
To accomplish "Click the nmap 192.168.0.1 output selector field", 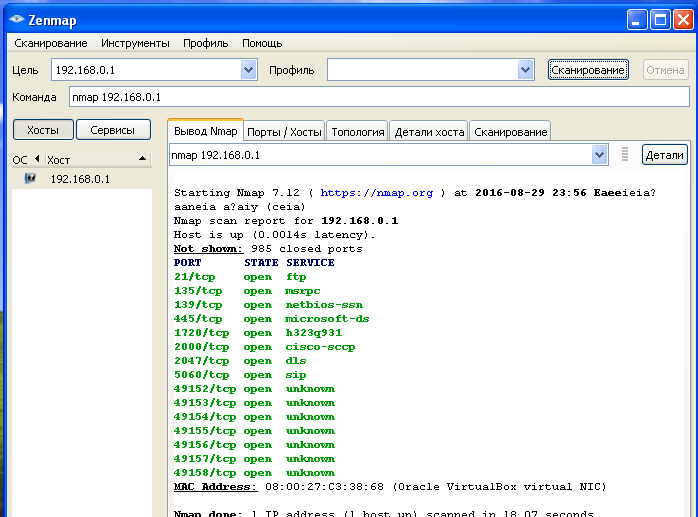I will pos(381,155).
